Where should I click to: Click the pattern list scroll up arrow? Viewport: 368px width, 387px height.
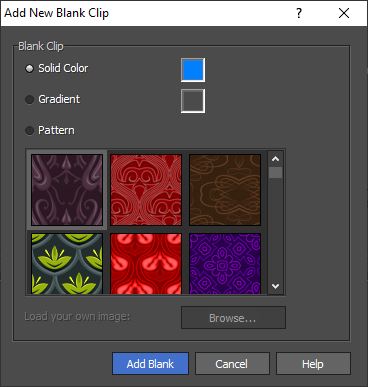point(275,159)
